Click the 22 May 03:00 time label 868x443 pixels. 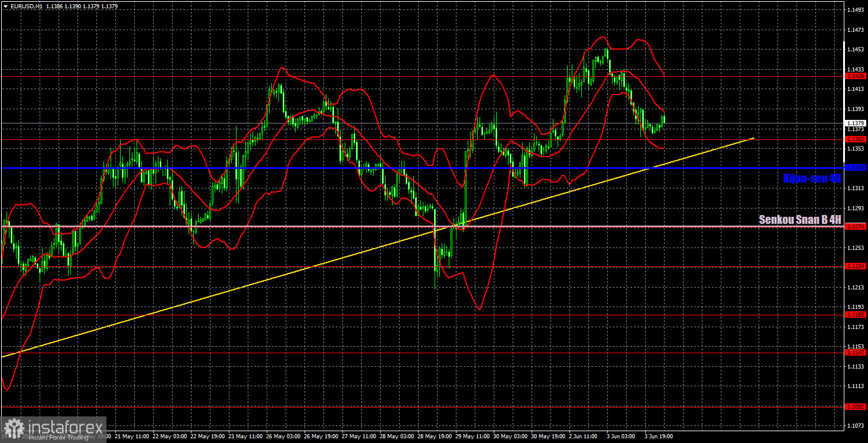tap(170, 437)
